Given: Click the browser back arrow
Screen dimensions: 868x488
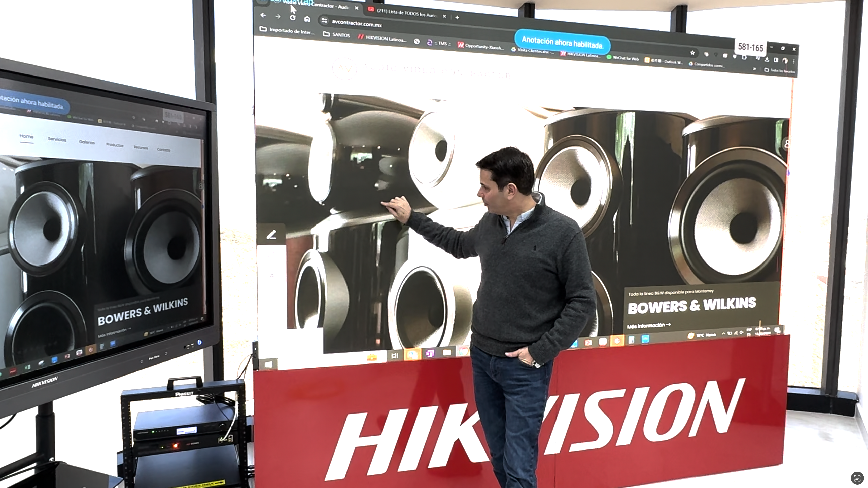Looking at the screenshot, I should [x=263, y=16].
